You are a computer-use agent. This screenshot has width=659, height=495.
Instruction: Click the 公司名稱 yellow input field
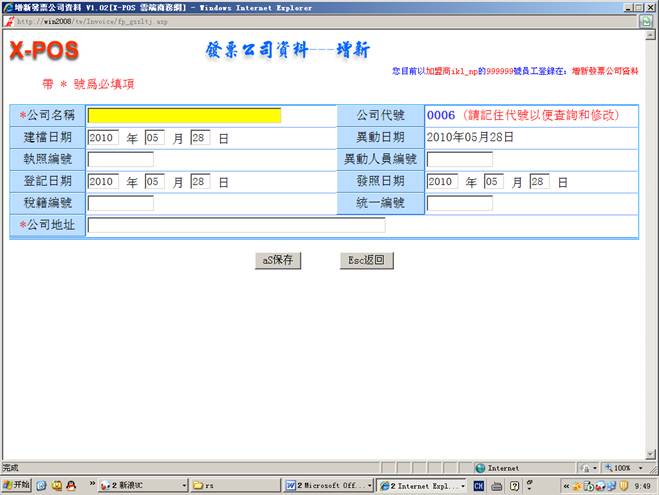[x=184, y=116]
